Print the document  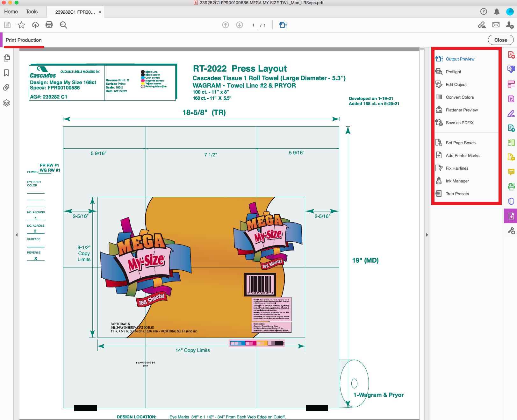pos(49,25)
